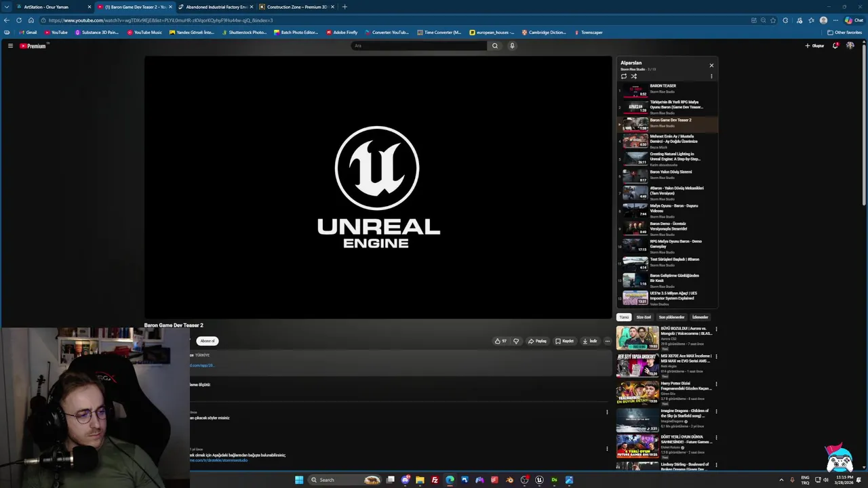Open more actions ellipsis beside İndir
Image resolution: width=868 pixels, height=488 pixels.
pos(608,341)
